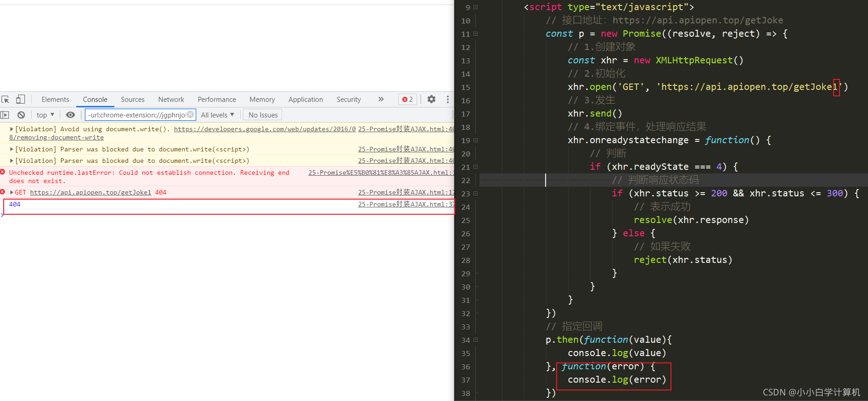This screenshot has height=401, width=868.
Task: Click line number 22 in the gutter
Action: 466,180
